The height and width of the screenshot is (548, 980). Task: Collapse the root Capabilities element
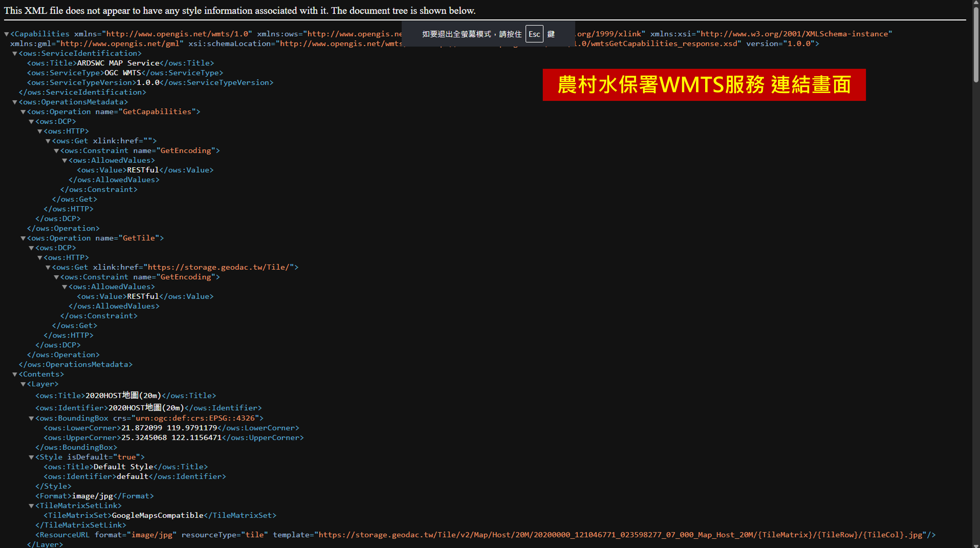click(x=6, y=34)
